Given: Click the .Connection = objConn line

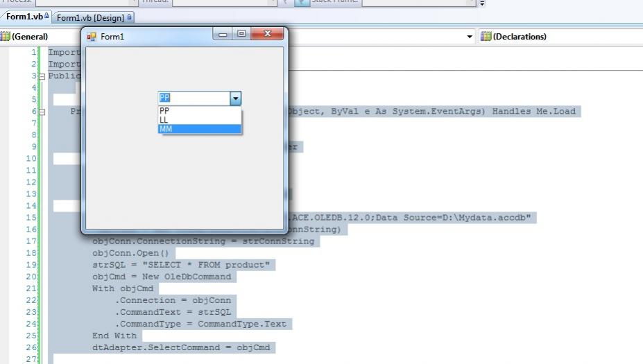Looking at the screenshot, I should click(x=173, y=300).
